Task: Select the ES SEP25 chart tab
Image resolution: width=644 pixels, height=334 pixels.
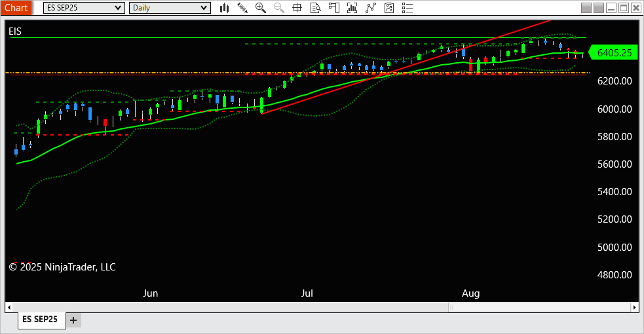Action: pos(40,319)
